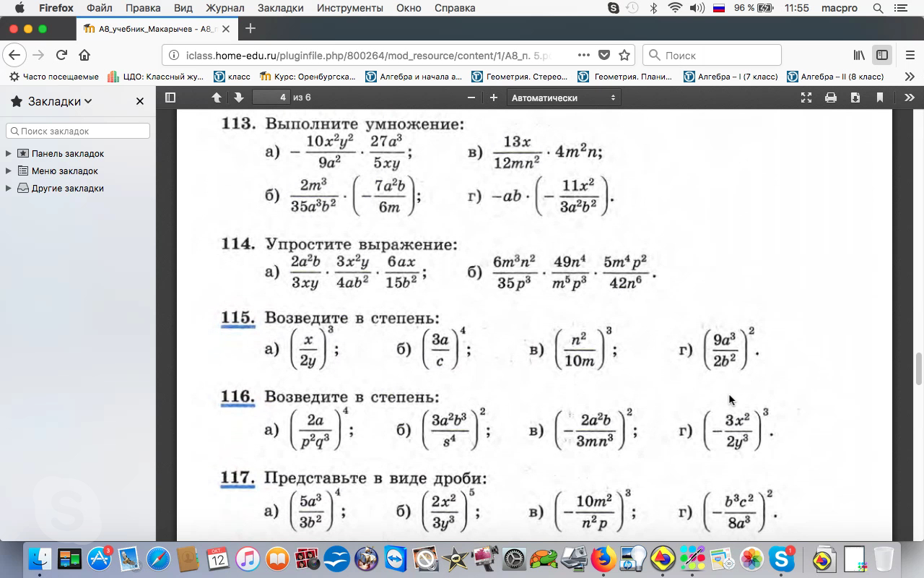Screen dimensions: 924x578
Task: Open the "Справка" menu
Action: click(455, 8)
